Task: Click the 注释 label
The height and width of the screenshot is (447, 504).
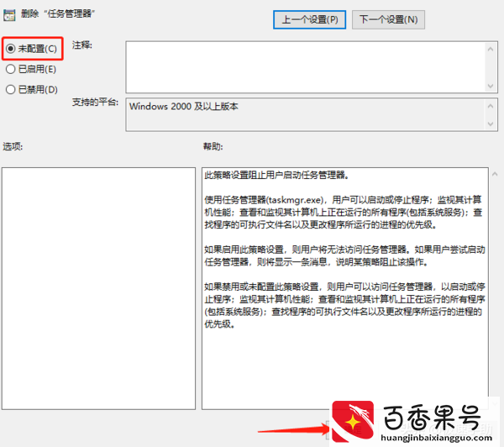Action: 82,45
